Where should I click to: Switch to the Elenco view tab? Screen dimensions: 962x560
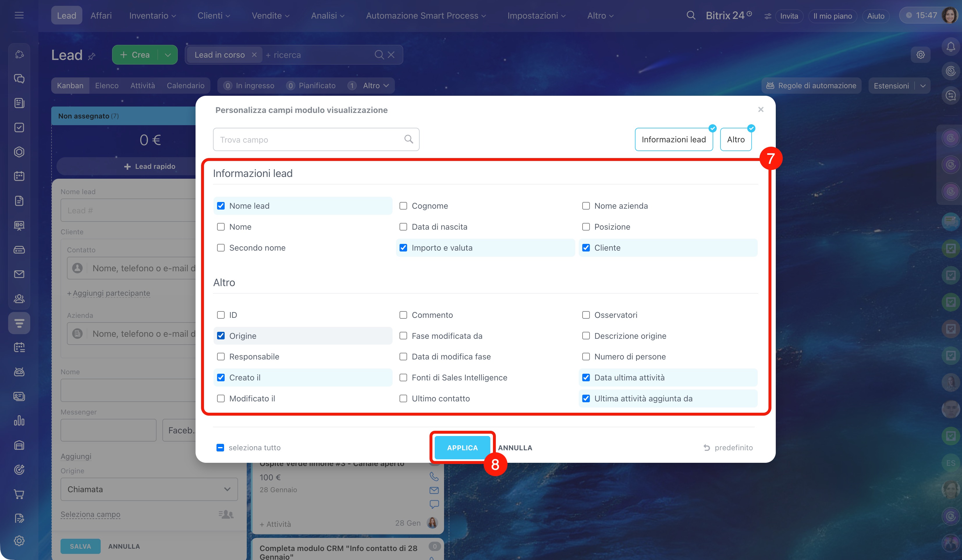point(107,86)
